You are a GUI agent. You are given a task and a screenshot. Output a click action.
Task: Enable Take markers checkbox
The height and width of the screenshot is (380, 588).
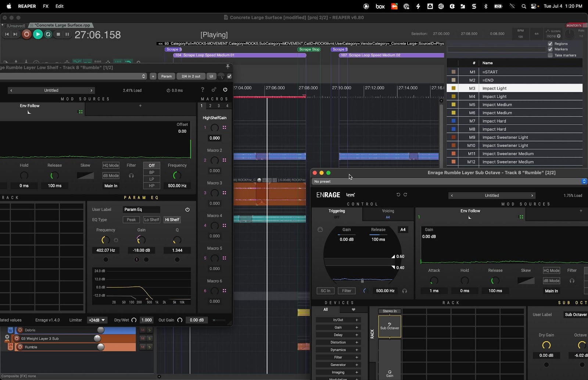(550, 55)
